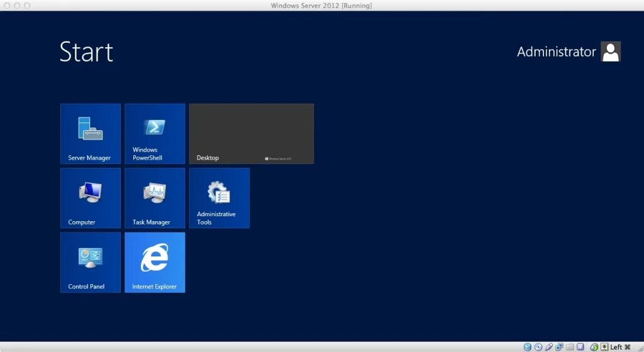Viewport: 644px width, 352px height.
Task: Click the Left ⌘ host key label
Action: coord(620,347)
